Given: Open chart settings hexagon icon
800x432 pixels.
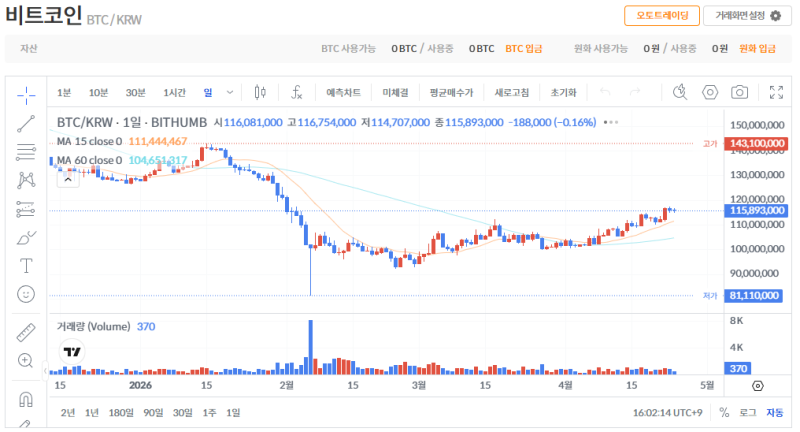Looking at the screenshot, I should click(x=710, y=92).
